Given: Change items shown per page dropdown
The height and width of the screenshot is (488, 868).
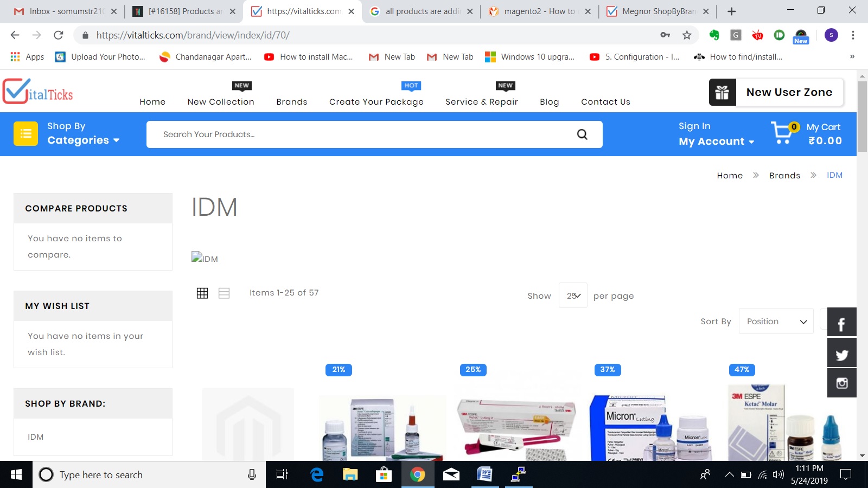Looking at the screenshot, I should pyautogui.click(x=573, y=296).
